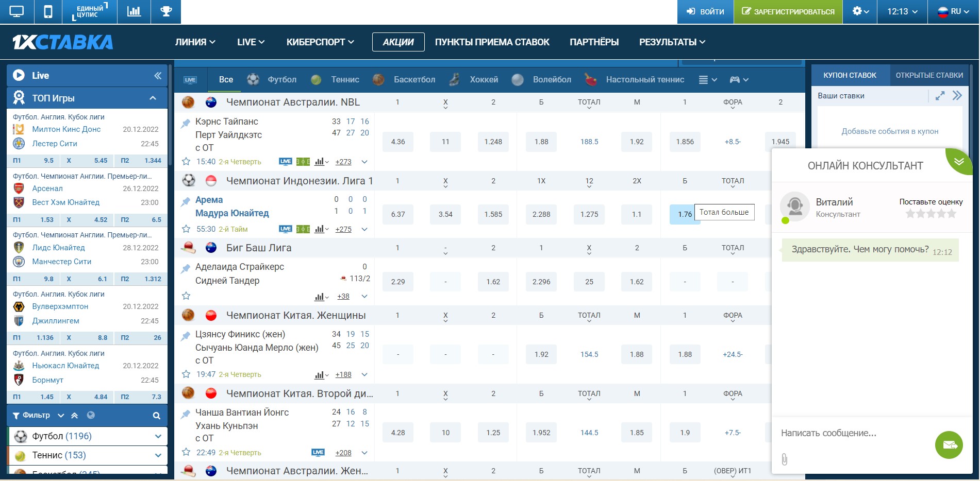The width and height of the screenshot is (980, 481).
Task: Switch to the ОТКРЫТЫЕ СТАВКИ tab
Action: (929, 75)
